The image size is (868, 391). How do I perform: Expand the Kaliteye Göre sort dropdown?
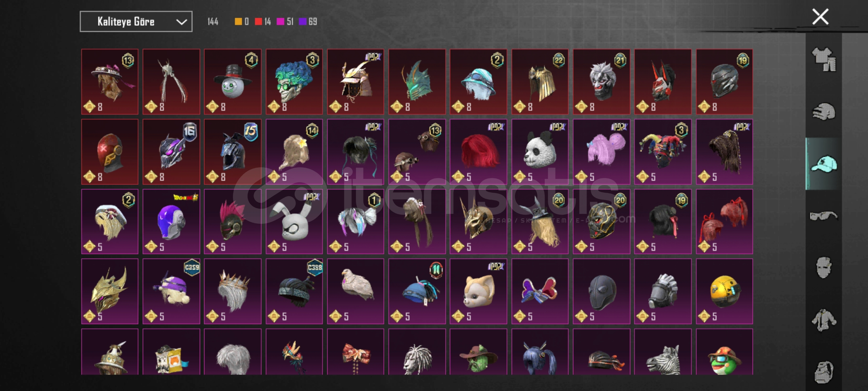click(136, 22)
